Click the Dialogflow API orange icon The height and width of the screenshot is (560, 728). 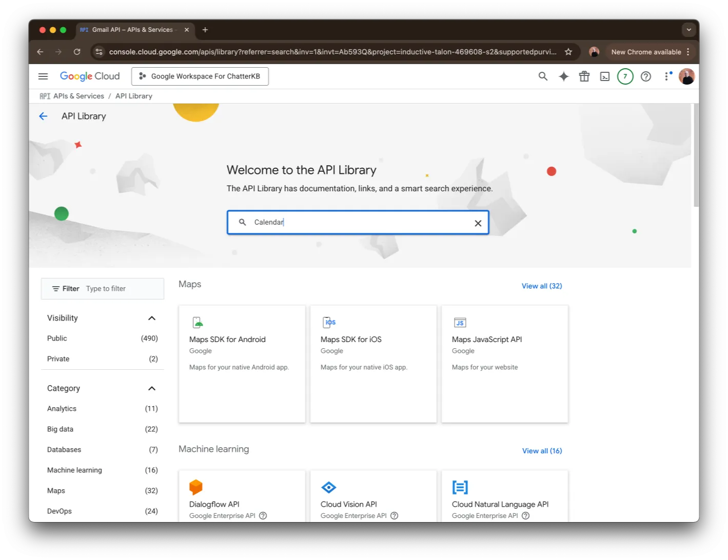196,487
